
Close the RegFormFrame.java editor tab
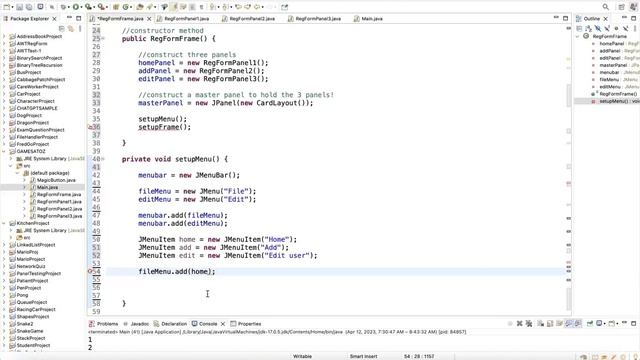click(149, 19)
